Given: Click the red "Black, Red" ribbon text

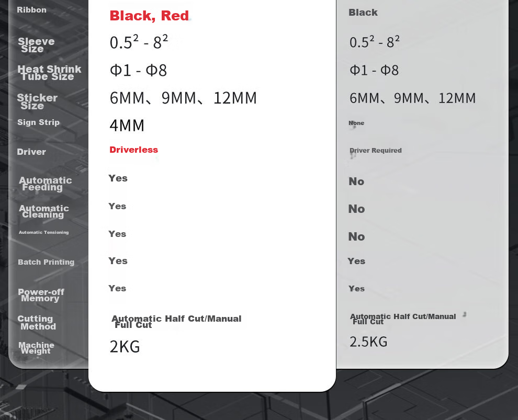Looking at the screenshot, I should 149,16.
